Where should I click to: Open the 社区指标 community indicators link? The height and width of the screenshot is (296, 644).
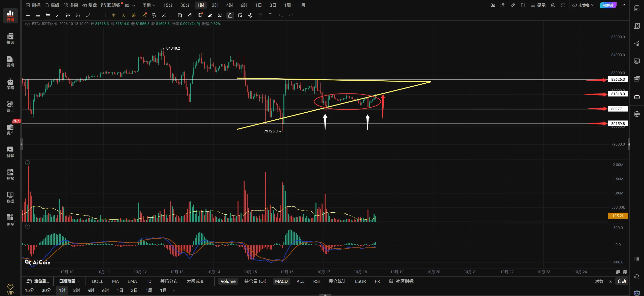coord(401,281)
